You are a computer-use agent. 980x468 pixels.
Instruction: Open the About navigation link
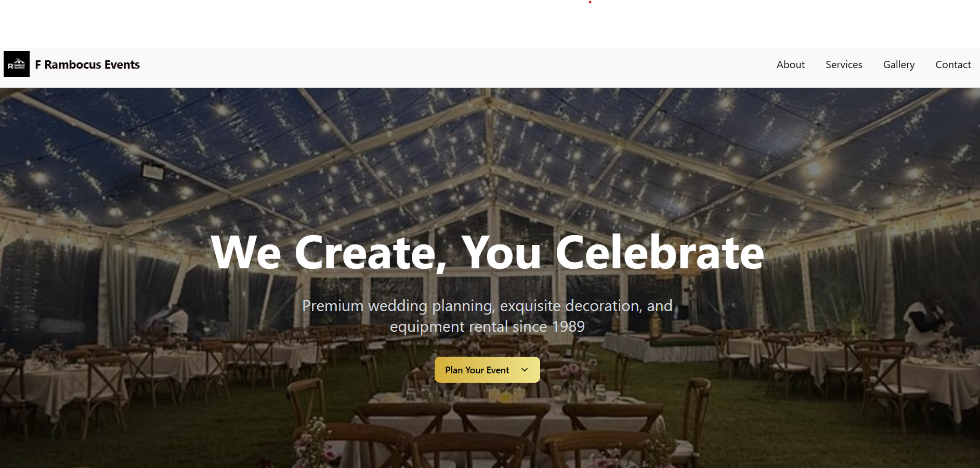click(790, 64)
